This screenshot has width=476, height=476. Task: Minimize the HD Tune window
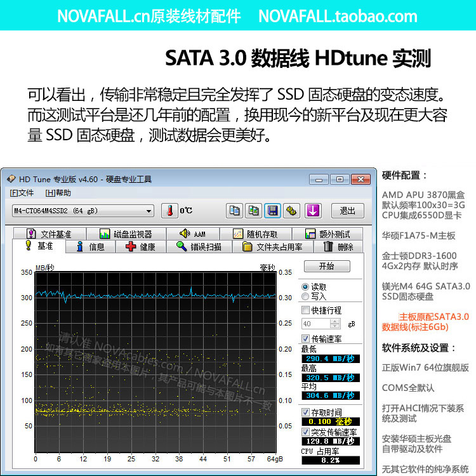click(x=319, y=180)
